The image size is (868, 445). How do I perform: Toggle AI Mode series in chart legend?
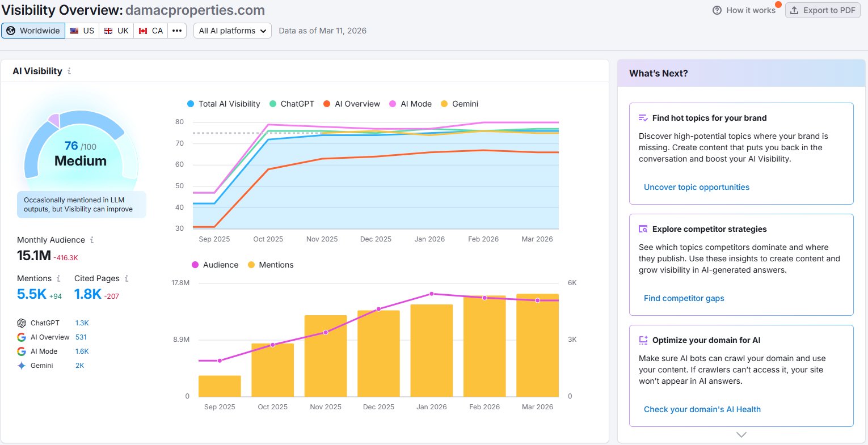(x=410, y=104)
